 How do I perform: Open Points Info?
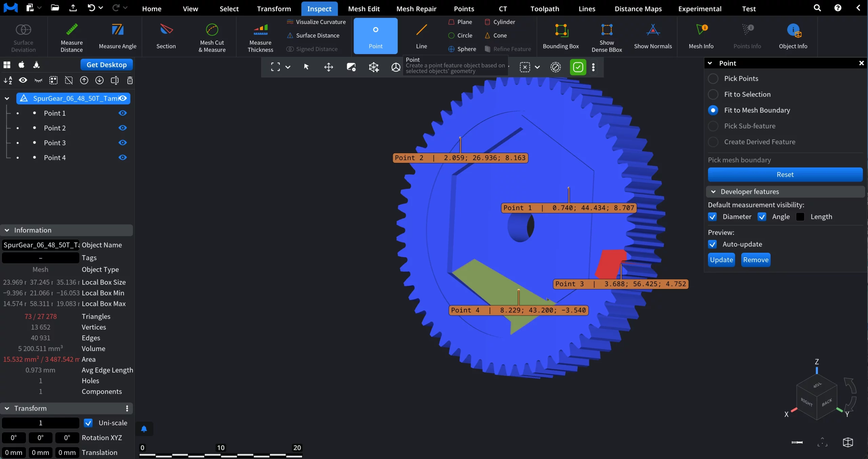(x=747, y=36)
